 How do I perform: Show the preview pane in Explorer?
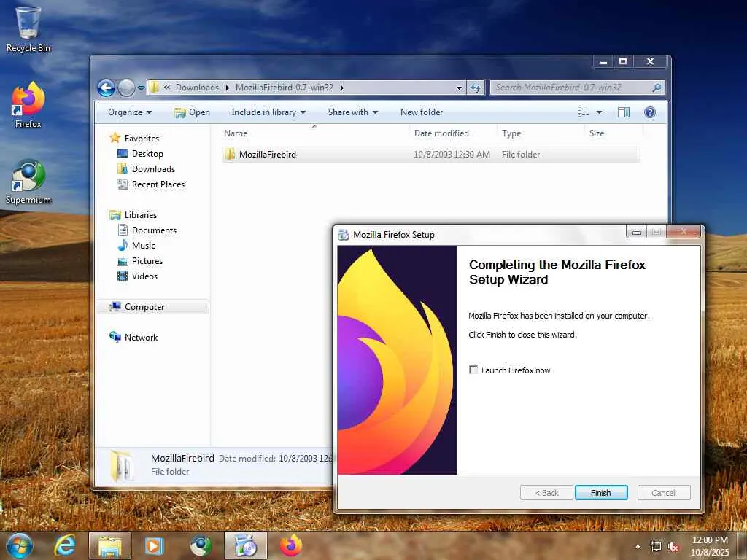[623, 112]
